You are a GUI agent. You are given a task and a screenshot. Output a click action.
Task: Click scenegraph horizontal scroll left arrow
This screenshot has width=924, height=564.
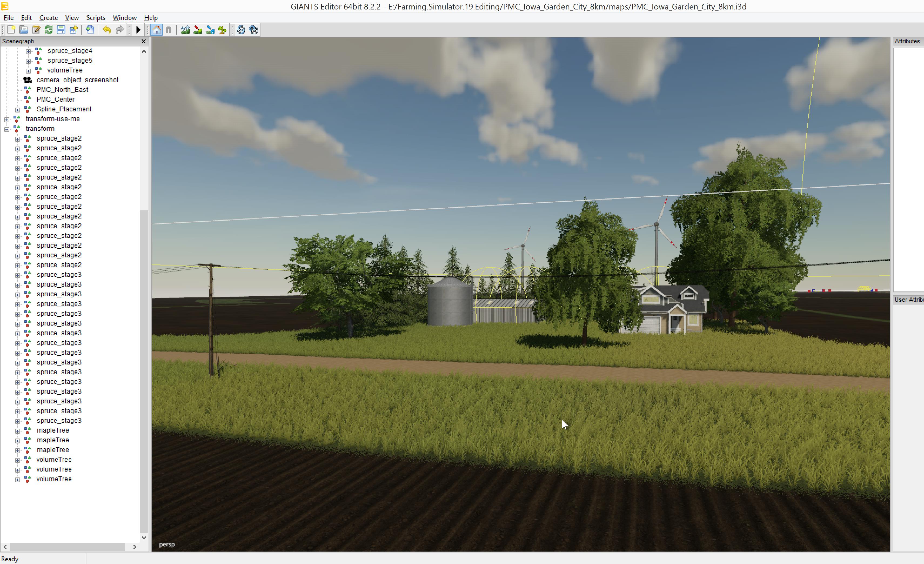[5, 547]
